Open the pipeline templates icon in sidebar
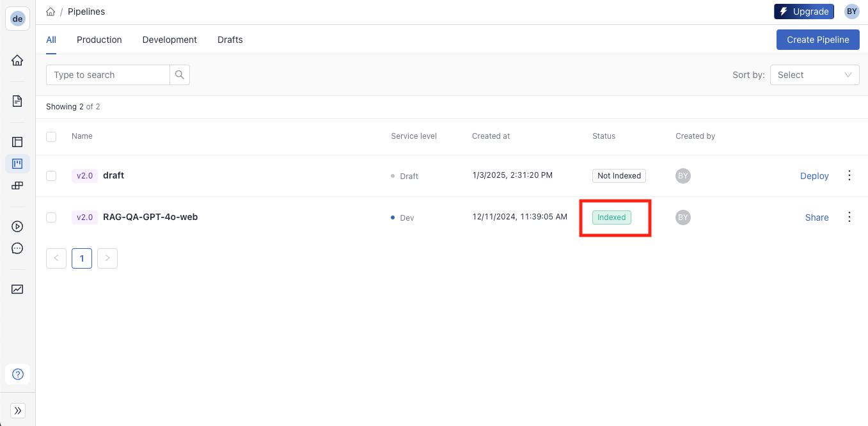Viewport: 868px width, 426px height. (17, 142)
